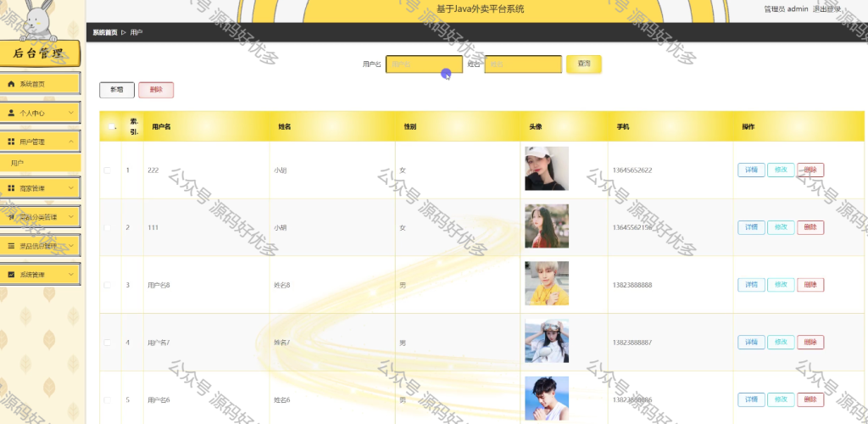Viewport: 868px width, 424px height.
Task: Click the chart icon beside 系统管理
Action: pos(11,275)
